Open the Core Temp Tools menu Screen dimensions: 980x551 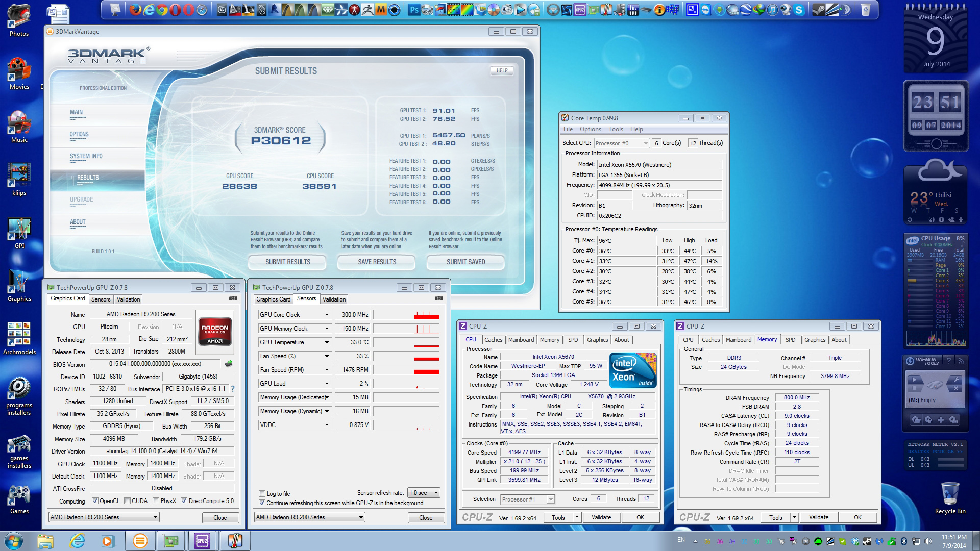pos(615,129)
